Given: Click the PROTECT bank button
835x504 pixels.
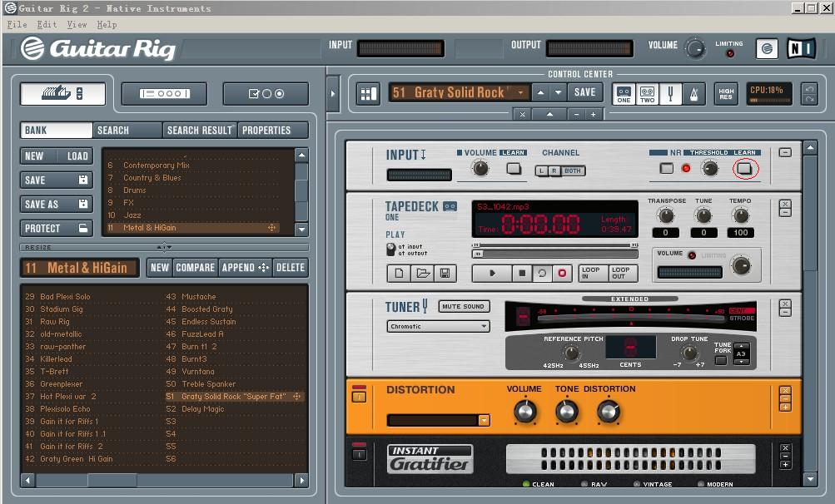Looking at the screenshot, I should [57, 229].
